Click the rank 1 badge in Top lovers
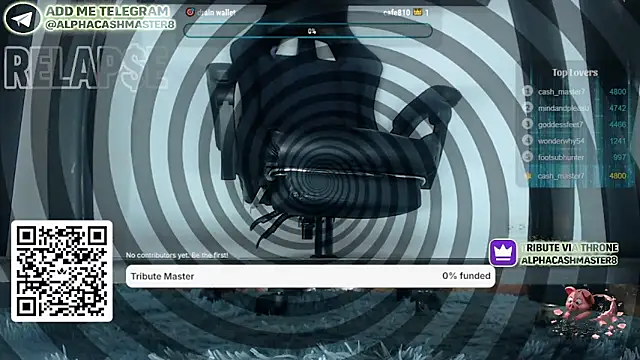The image size is (640, 360). [x=528, y=91]
